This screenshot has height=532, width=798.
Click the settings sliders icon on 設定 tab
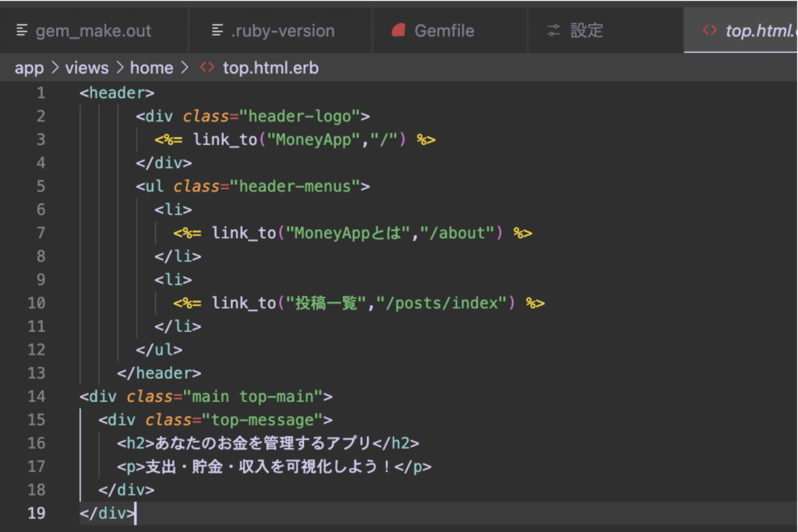(554, 31)
